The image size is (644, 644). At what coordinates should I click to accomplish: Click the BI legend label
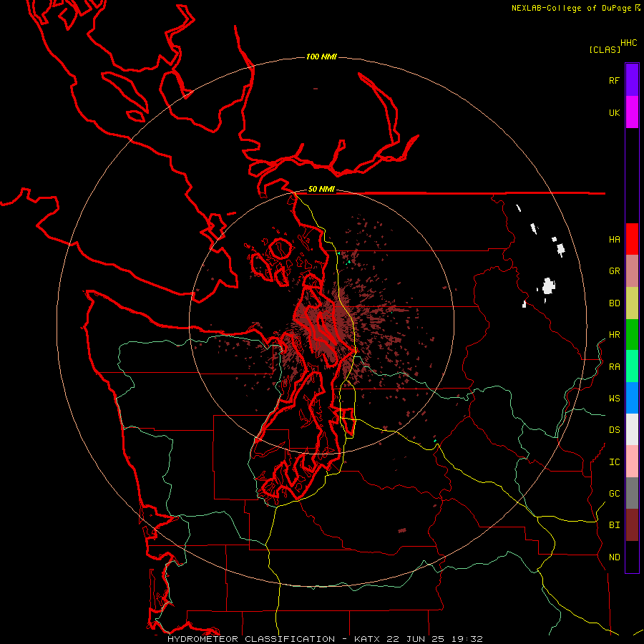(x=614, y=525)
